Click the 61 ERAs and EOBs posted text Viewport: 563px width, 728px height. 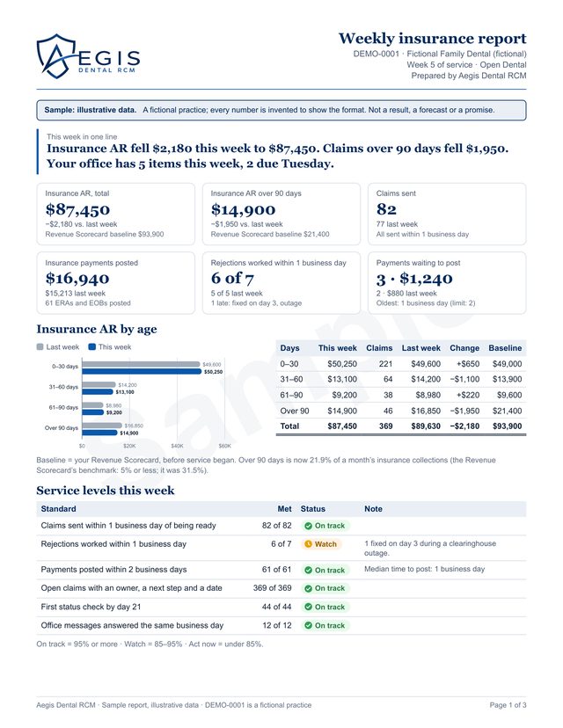[88, 303]
